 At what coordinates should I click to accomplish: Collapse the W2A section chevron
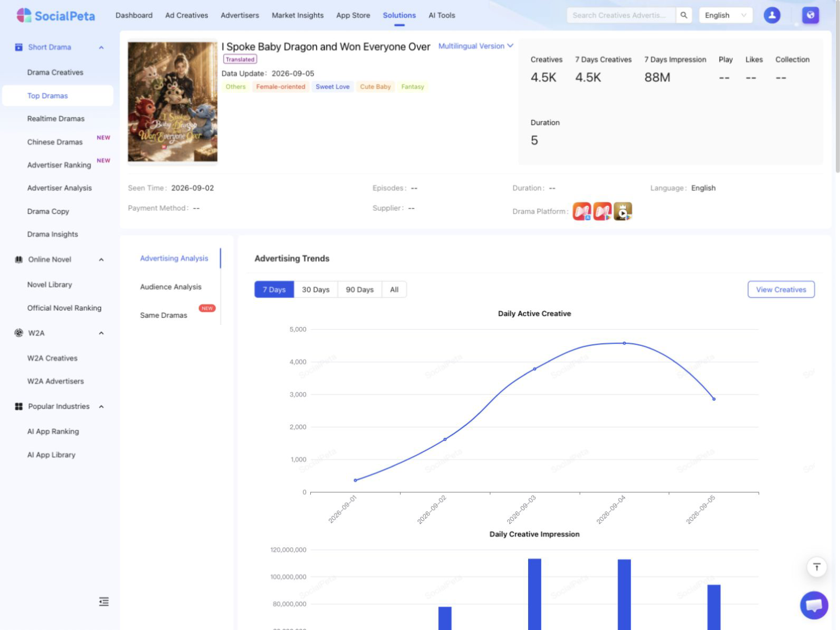(x=101, y=333)
